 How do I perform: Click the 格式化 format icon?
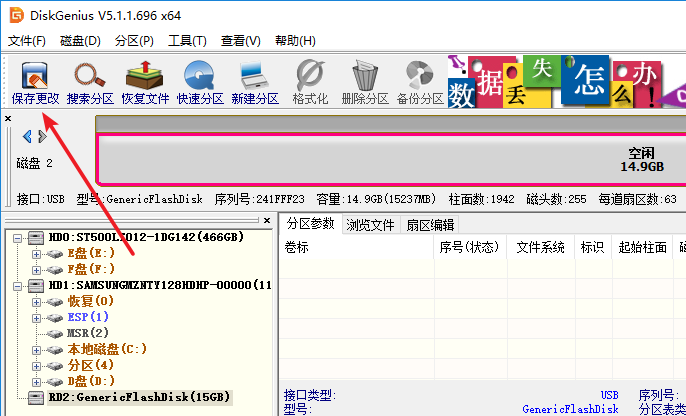coord(310,83)
